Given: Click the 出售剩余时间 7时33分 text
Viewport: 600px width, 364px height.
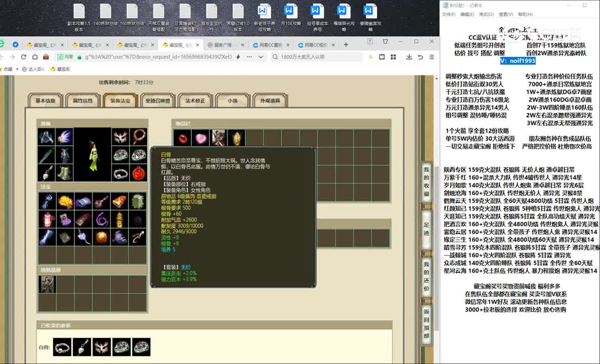Looking at the screenshot, I should click(126, 82).
